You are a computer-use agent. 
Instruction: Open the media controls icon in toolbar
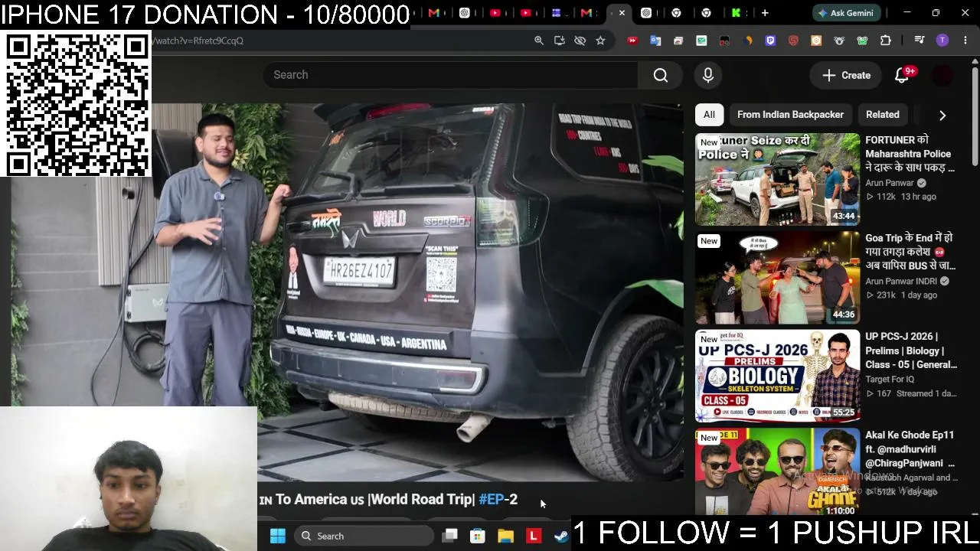click(x=920, y=41)
